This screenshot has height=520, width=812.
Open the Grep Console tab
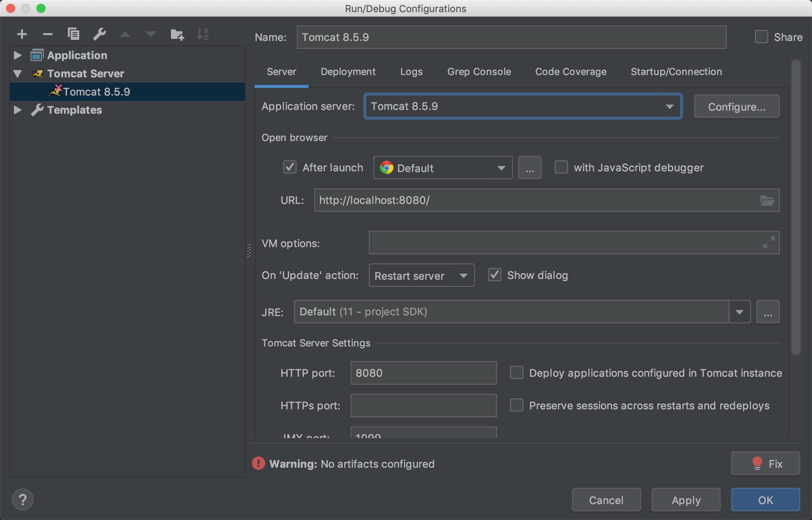479,72
